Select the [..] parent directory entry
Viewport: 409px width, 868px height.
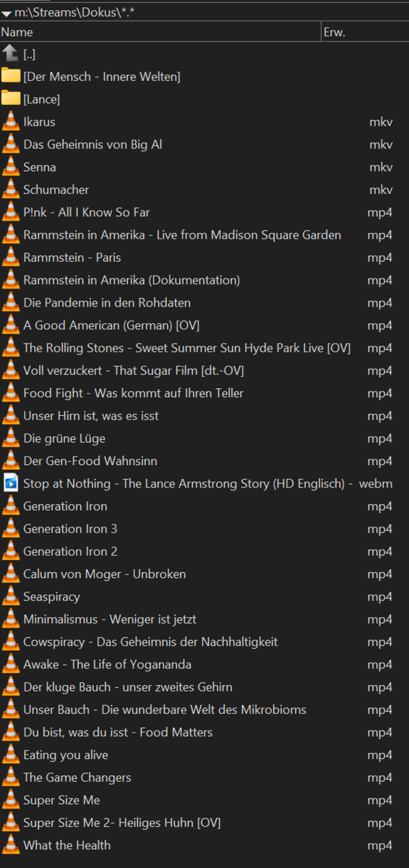point(30,54)
